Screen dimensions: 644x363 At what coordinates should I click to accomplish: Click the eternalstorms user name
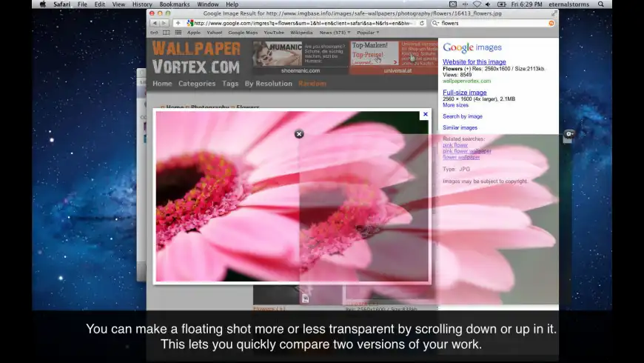pyautogui.click(x=568, y=4)
